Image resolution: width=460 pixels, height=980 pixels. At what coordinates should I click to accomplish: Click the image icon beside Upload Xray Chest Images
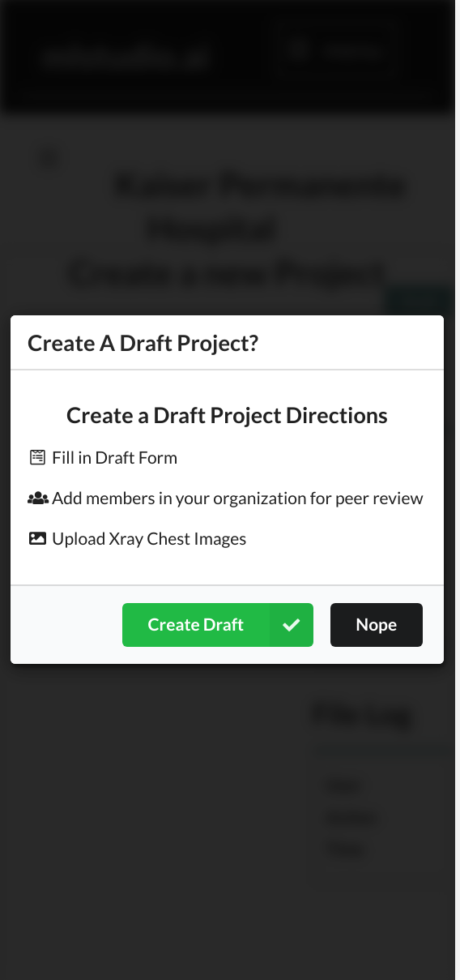click(37, 538)
